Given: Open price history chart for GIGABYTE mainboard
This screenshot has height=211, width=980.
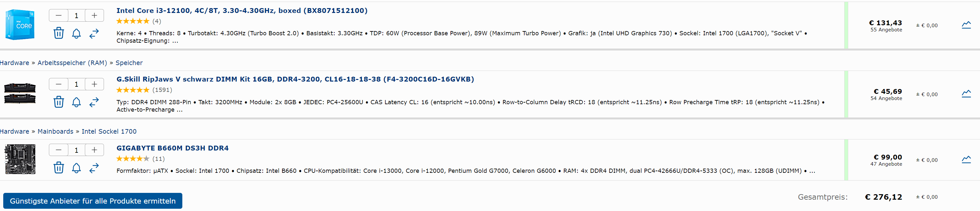Looking at the screenshot, I should click(966, 159).
